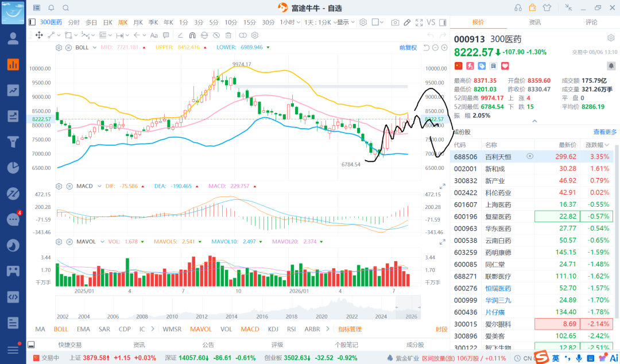Toggle the right sidebar panel icon
The height and width of the screenshot is (364, 620).
443,22
